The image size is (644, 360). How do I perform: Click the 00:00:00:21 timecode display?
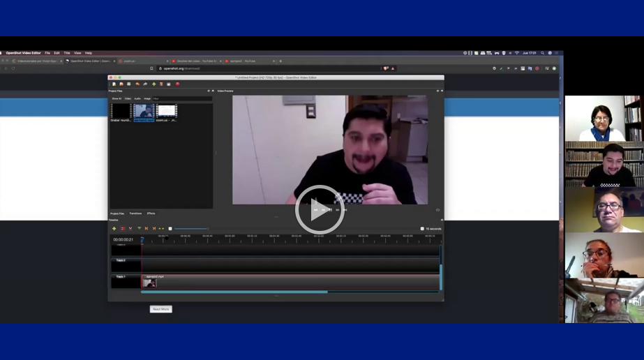pos(123,239)
